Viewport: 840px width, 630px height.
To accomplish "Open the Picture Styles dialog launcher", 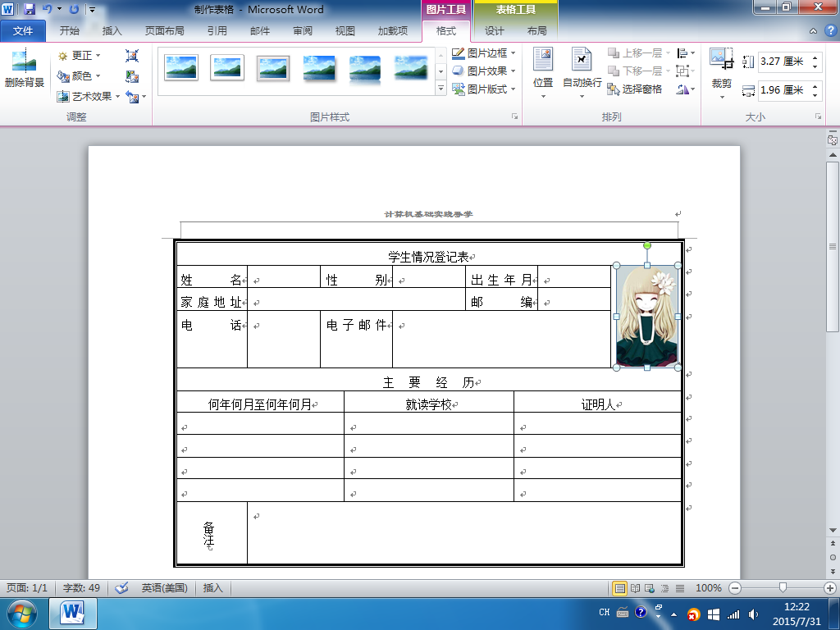I will (514, 116).
